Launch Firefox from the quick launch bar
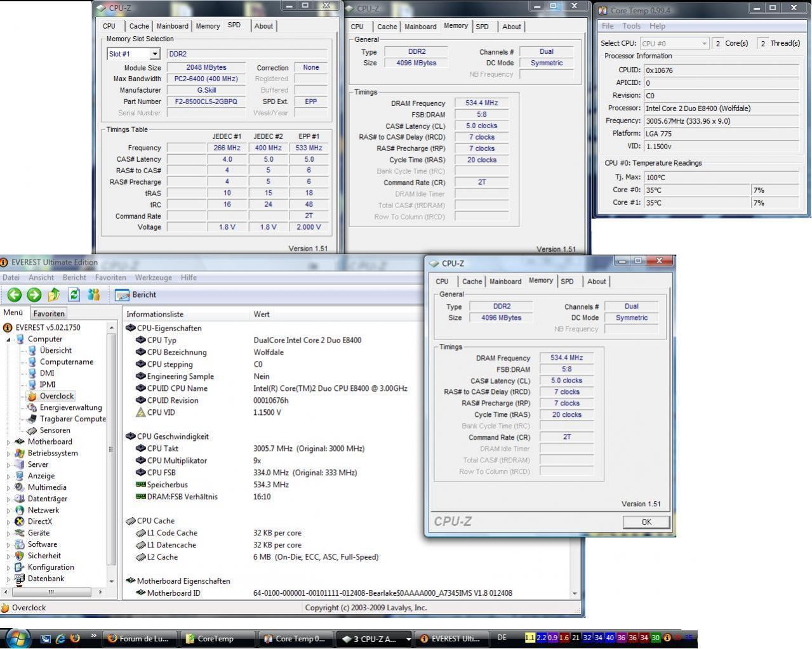 point(75,639)
